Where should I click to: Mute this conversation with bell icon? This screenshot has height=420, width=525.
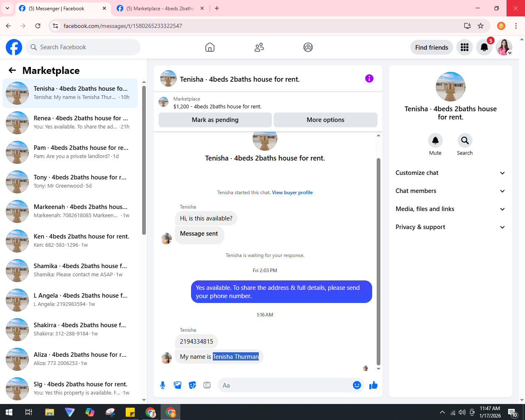coord(435,140)
